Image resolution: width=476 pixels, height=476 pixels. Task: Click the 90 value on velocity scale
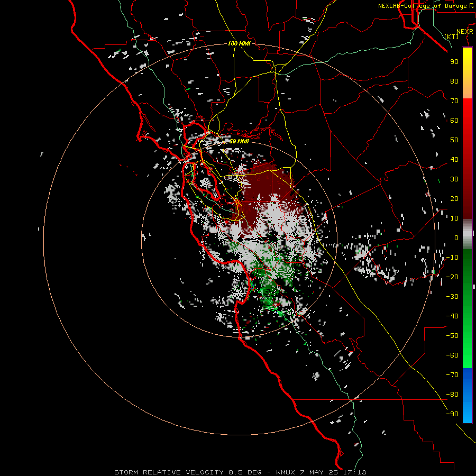pyautogui.click(x=454, y=62)
